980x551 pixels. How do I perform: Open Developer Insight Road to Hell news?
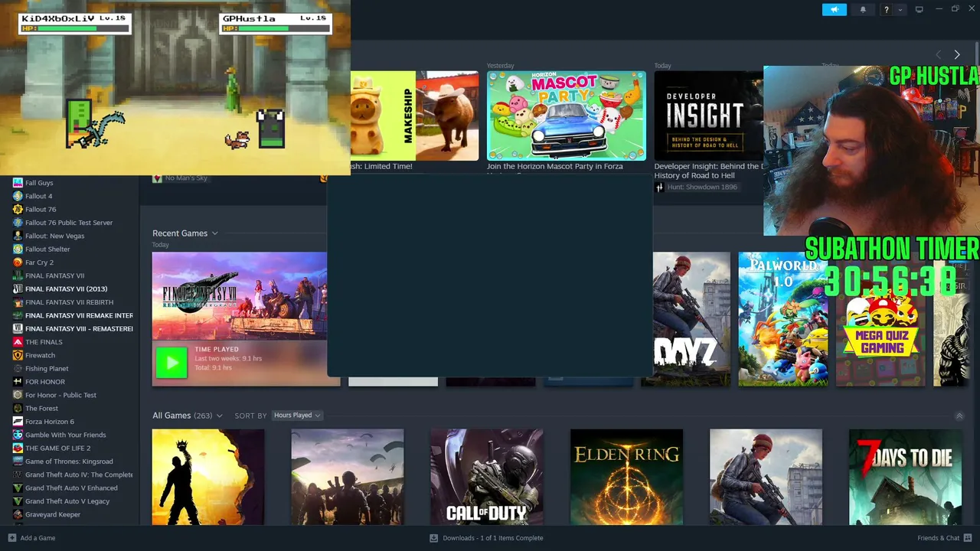[x=710, y=171]
